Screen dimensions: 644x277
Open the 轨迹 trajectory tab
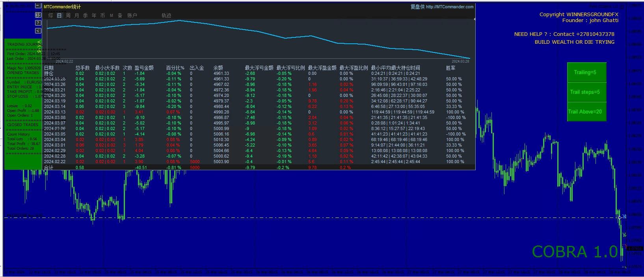166,15
